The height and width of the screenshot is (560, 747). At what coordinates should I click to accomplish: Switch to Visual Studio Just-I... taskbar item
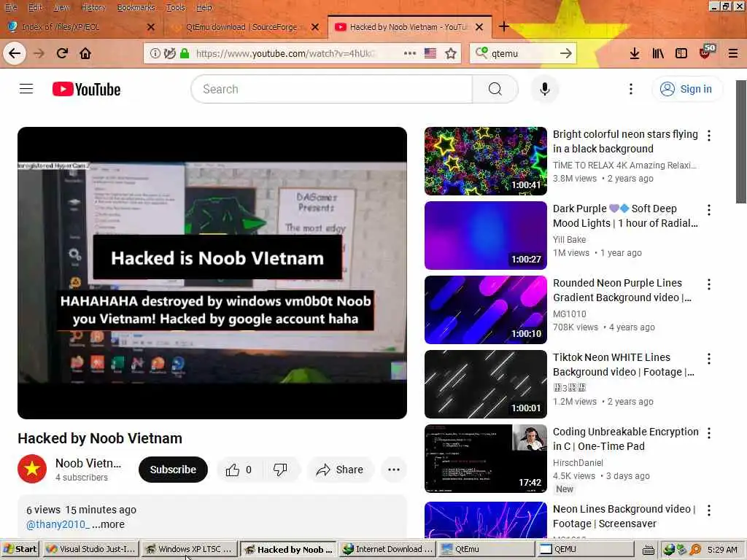[90, 550]
